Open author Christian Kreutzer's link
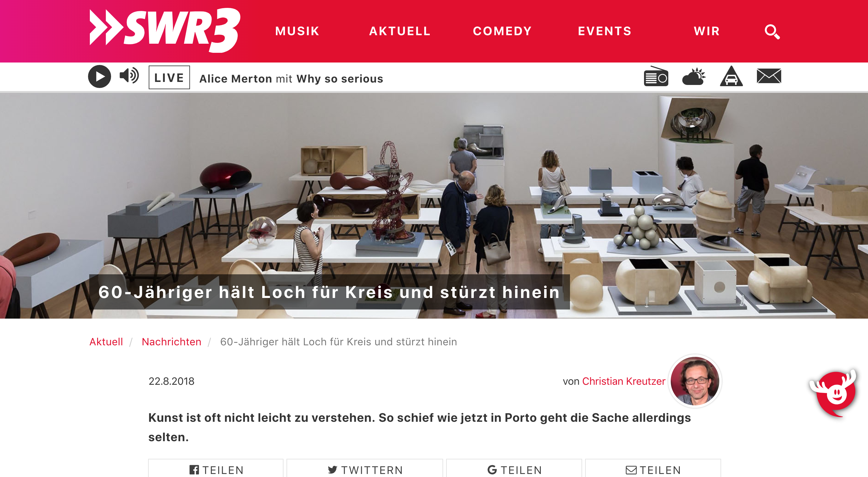 click(x=624, y=381)
